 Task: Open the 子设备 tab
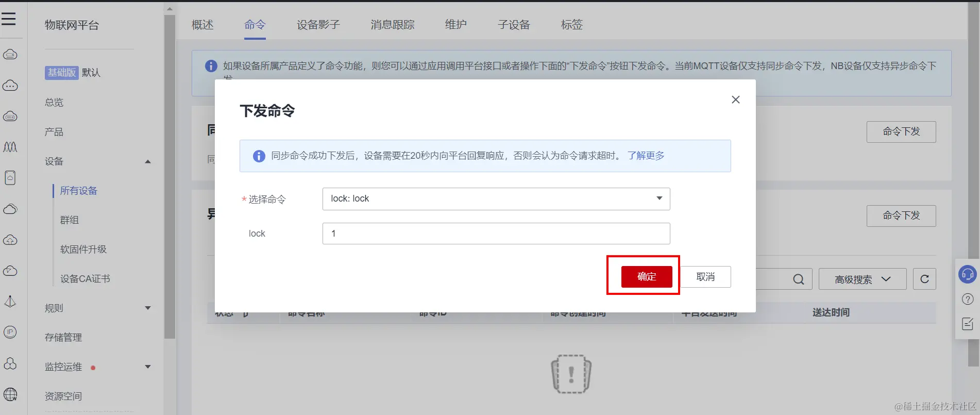514,25
